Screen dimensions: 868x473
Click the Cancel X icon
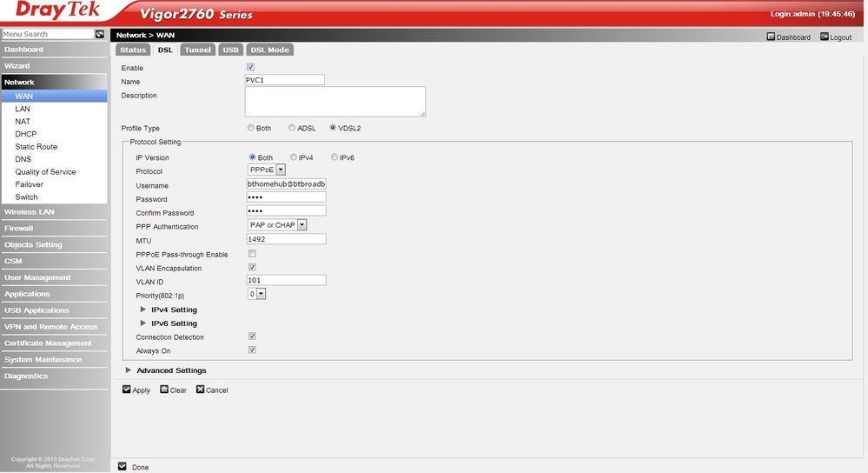tap(200, 390)
